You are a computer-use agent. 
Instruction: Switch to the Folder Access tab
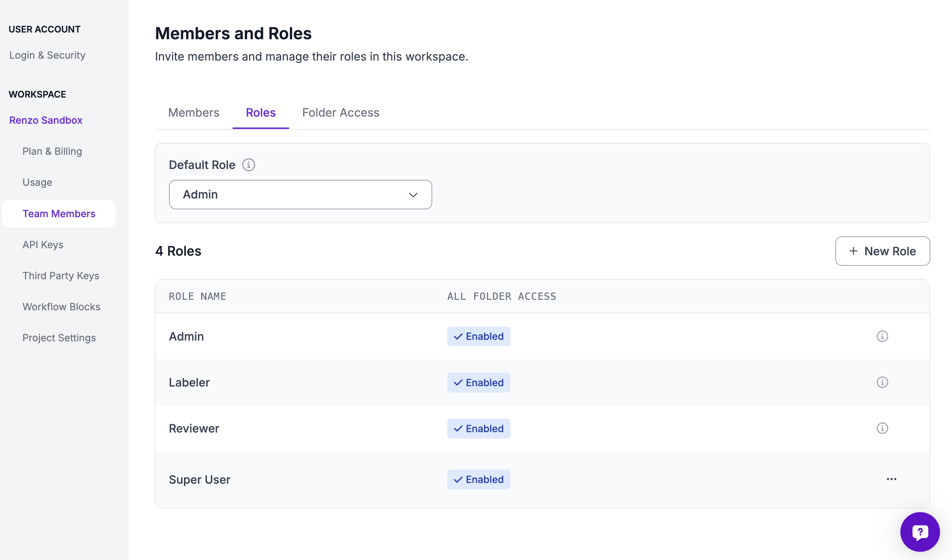click(x=340, y=113)
